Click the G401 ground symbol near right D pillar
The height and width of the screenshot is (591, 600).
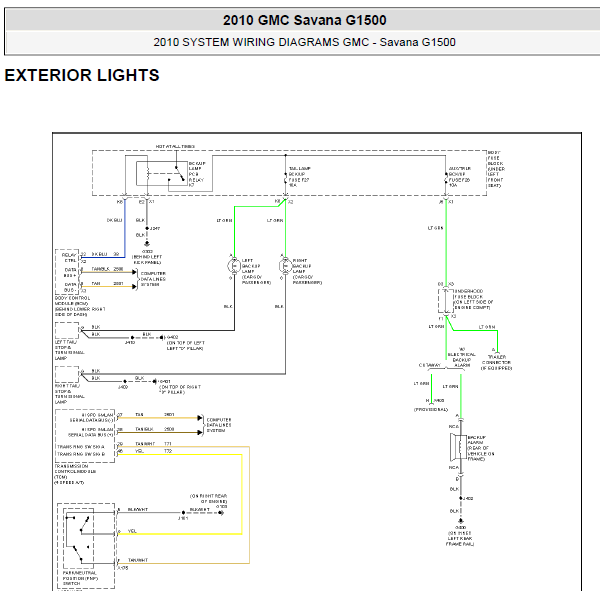[155, 382]
